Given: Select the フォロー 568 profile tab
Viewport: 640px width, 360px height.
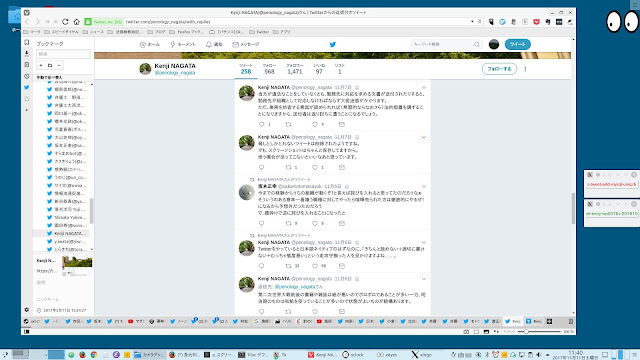Looking at the screenshot, I should pyautogui.click(x=269, y=69).
